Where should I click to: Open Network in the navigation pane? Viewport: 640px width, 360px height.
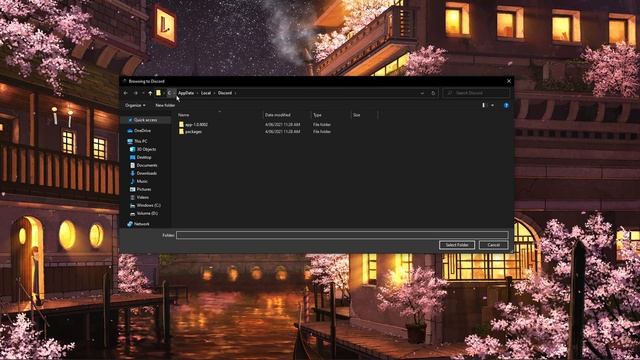pyautogui.click(x=142, y=224)
